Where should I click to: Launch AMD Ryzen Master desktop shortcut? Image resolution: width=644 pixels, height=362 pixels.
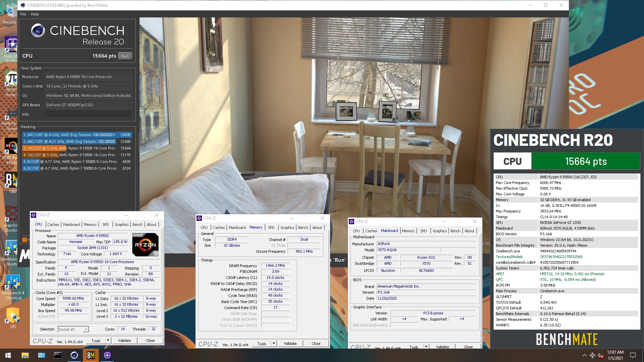click(11, 152)
